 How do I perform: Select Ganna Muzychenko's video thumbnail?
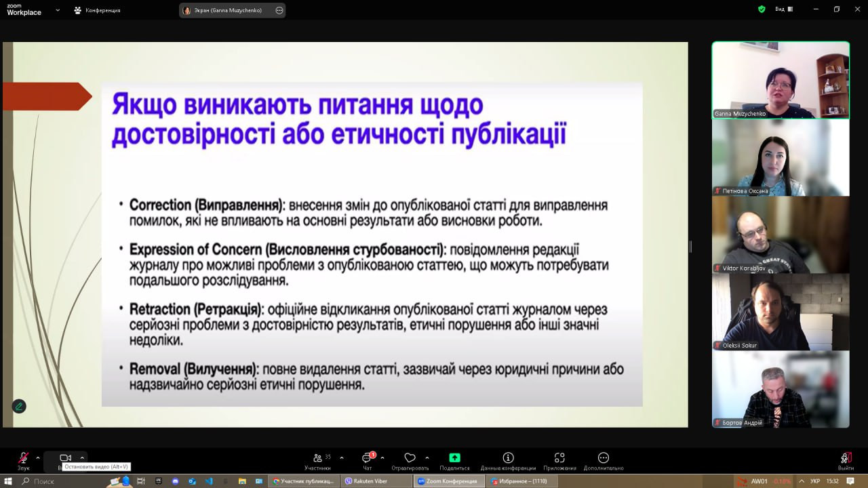[781, 80]
